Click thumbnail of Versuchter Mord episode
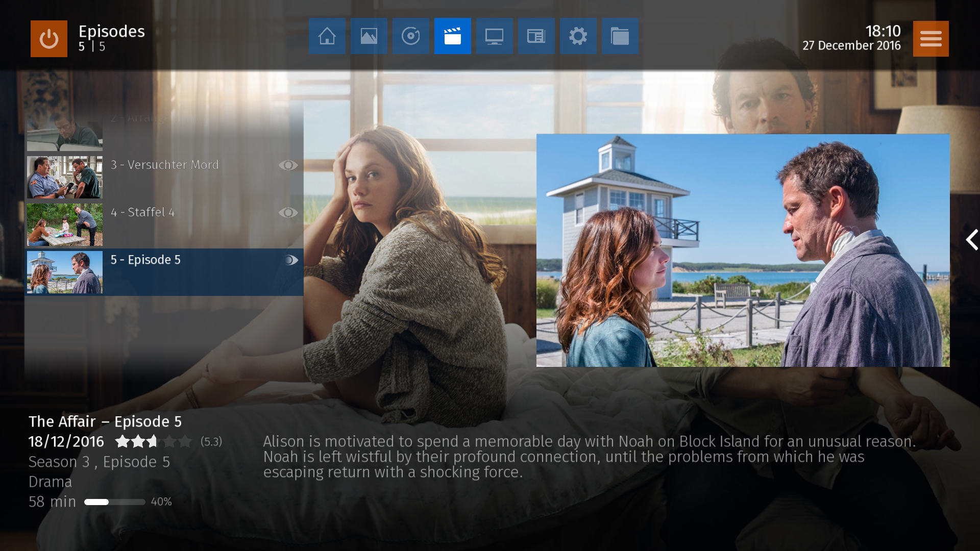The image size is (980, 551). (x=65, y=177)
